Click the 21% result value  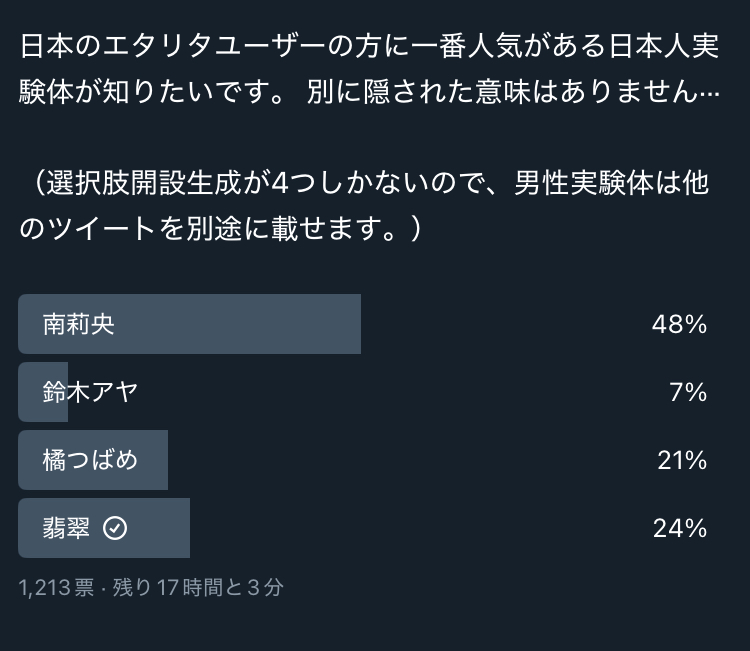[682, 460]
